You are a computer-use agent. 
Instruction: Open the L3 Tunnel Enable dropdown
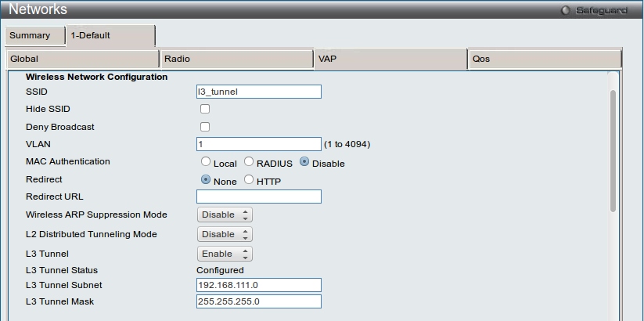(224, 254)
